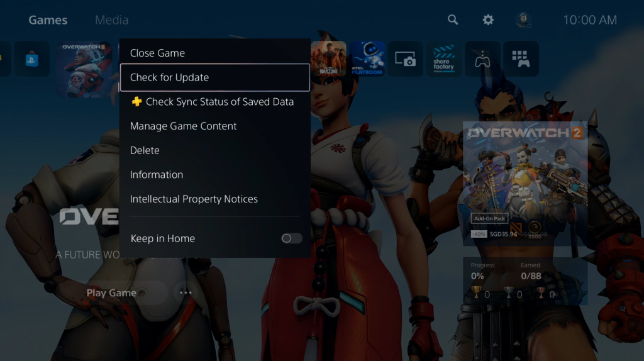Viewport: 644px width, 361px height.
Task: Click the silver trophy count icon
Action: click(508, 293)
